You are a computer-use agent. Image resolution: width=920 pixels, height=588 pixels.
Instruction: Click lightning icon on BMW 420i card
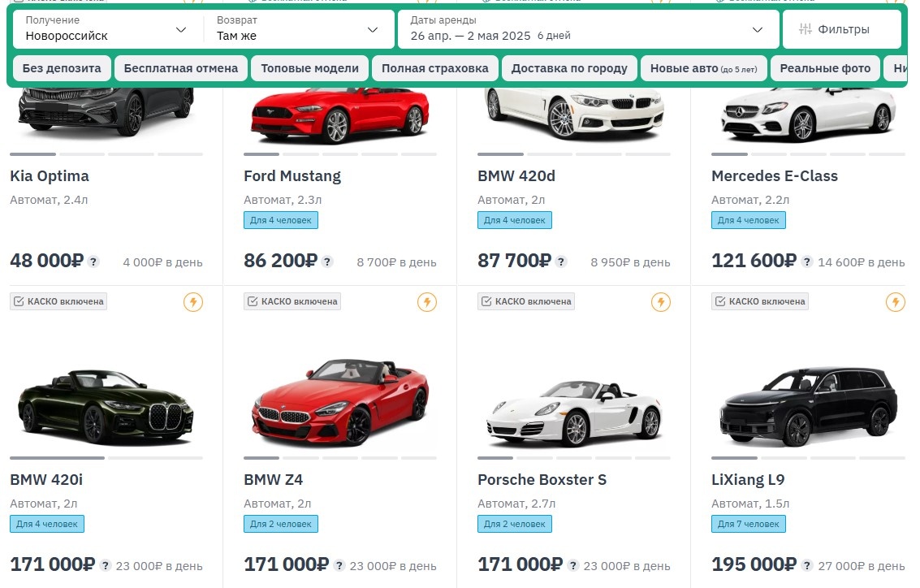point(193,302)
